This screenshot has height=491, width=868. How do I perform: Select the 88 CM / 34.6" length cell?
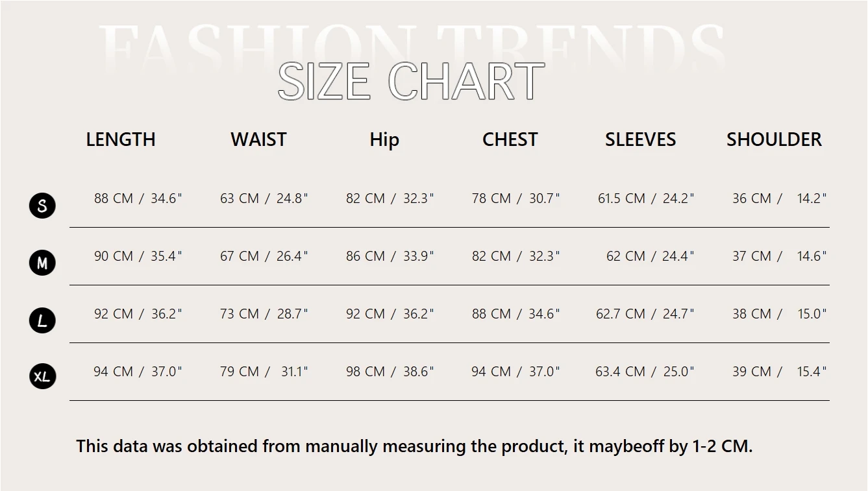138,198
